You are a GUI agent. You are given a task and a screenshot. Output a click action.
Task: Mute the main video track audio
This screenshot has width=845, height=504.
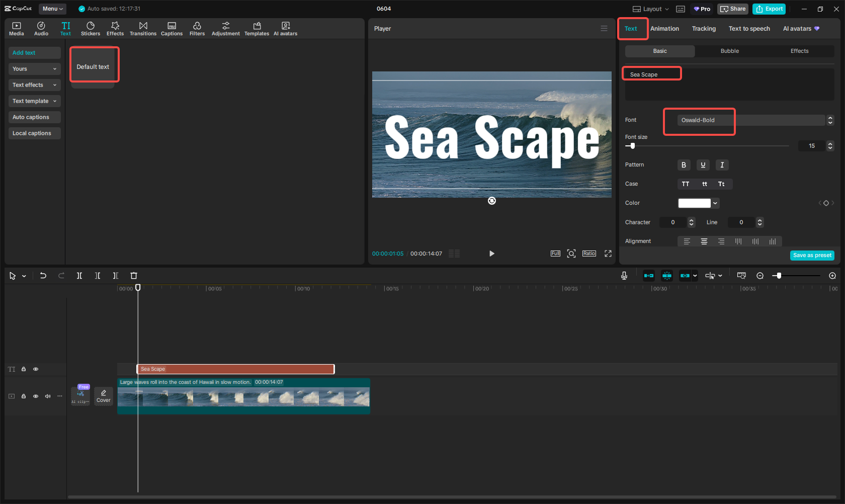[48, 396]
